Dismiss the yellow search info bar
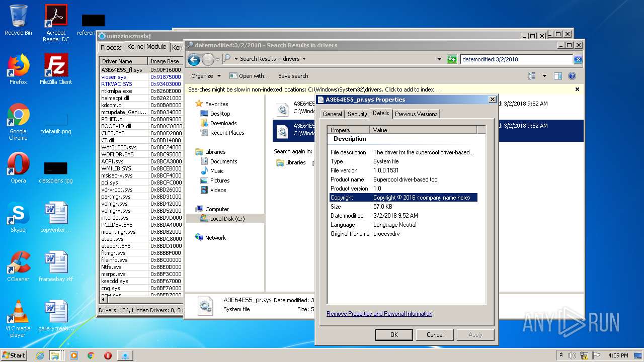 coord(577,89)
